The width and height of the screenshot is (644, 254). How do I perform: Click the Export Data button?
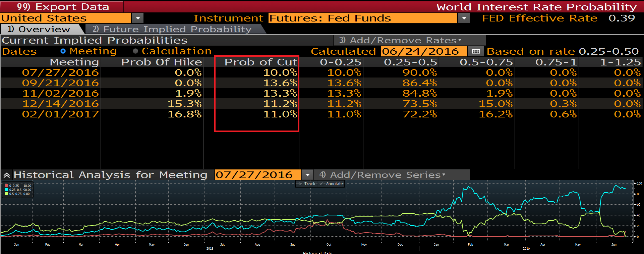point(63,7)
